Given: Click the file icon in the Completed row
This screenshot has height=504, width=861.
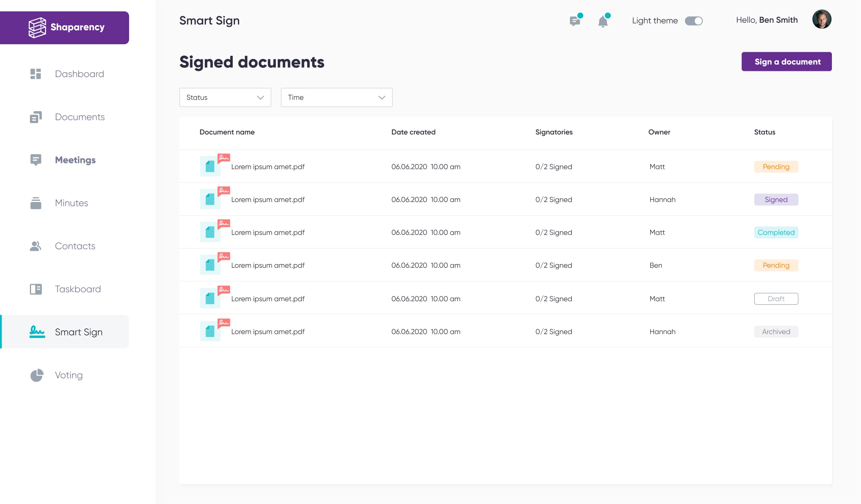Looking at the screenshot, I should [x=210, y=232].
